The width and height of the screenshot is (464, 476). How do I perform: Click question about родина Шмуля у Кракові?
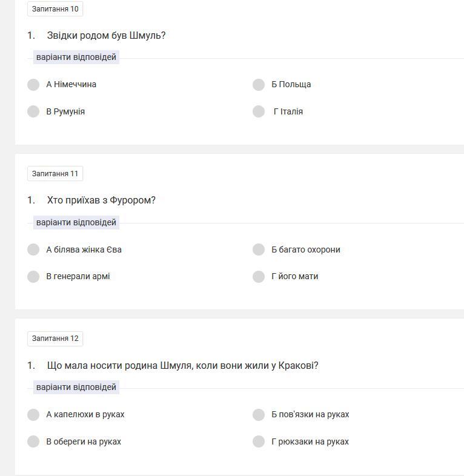[x=182, y=366]
